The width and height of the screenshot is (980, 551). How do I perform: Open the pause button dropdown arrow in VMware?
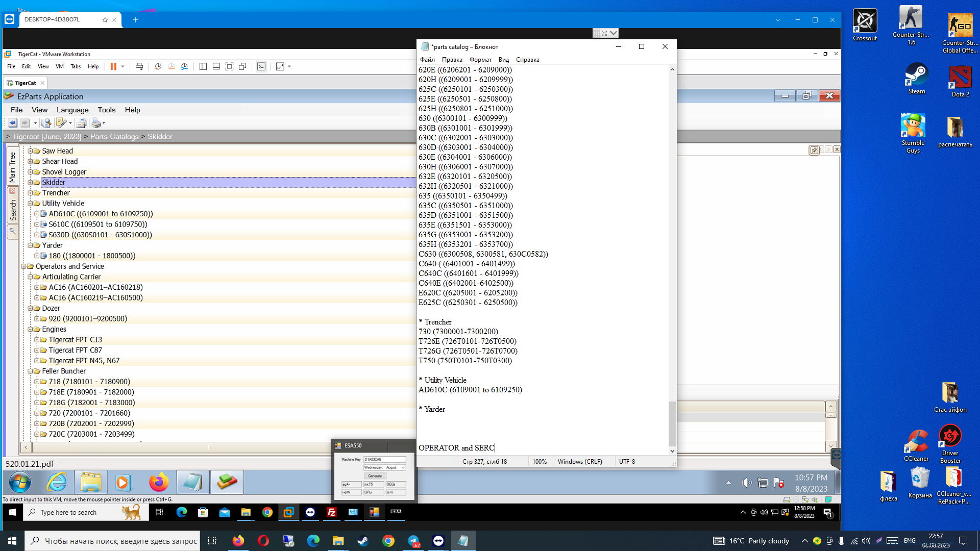pos(123,66)
